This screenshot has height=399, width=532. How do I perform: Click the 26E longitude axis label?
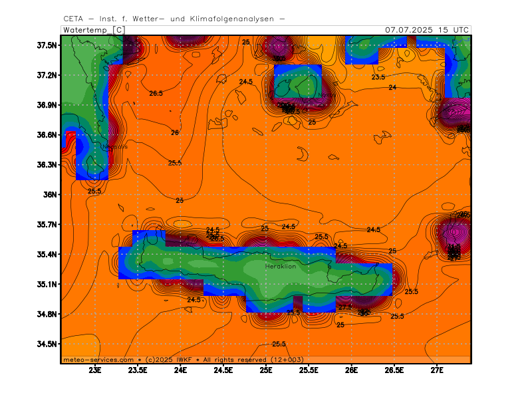[352, 370]
